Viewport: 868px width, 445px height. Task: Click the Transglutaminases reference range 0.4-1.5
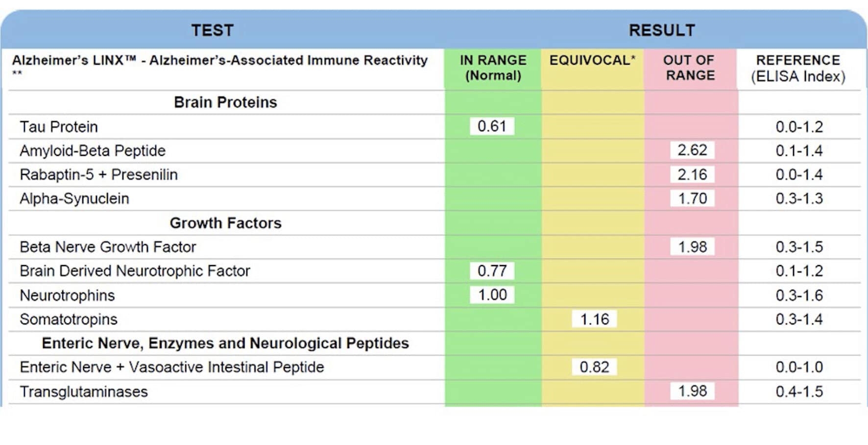pyautogui.click(x=799, y=392)
